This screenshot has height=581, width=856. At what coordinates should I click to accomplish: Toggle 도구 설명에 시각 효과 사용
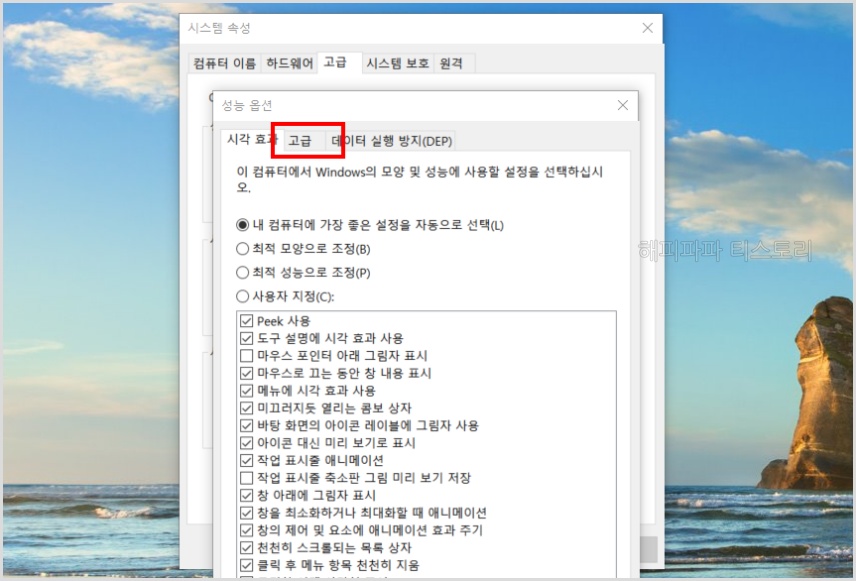(x=246, y=339)
